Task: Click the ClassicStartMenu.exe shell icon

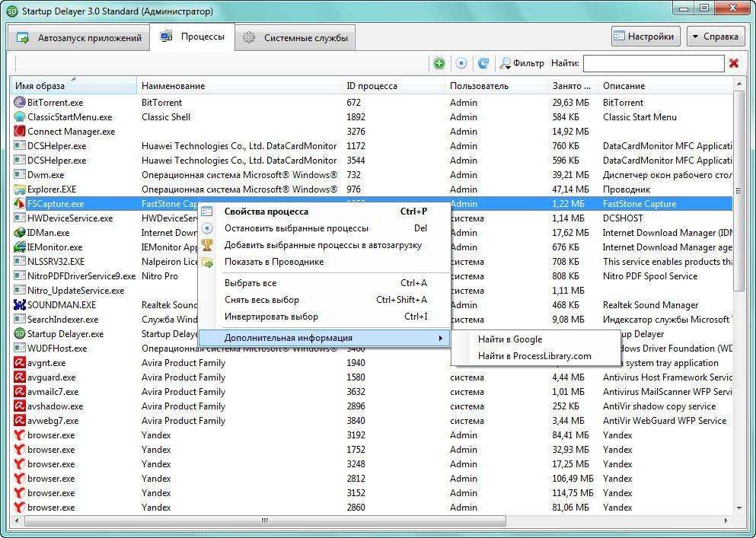Action: pos(19,116)
